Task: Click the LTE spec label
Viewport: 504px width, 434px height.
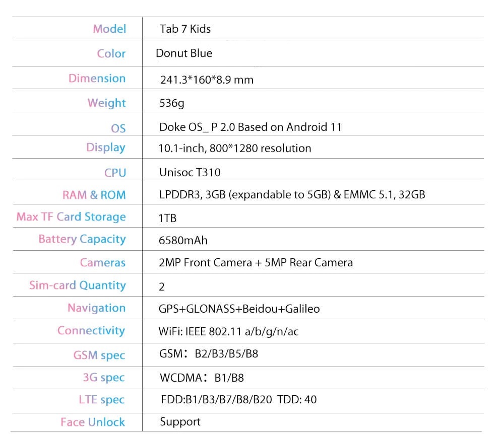Action: pos(101,400)
